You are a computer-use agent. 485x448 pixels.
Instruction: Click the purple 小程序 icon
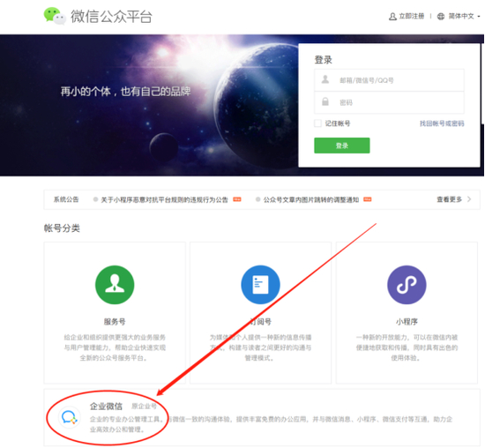(x=407, y=285)
